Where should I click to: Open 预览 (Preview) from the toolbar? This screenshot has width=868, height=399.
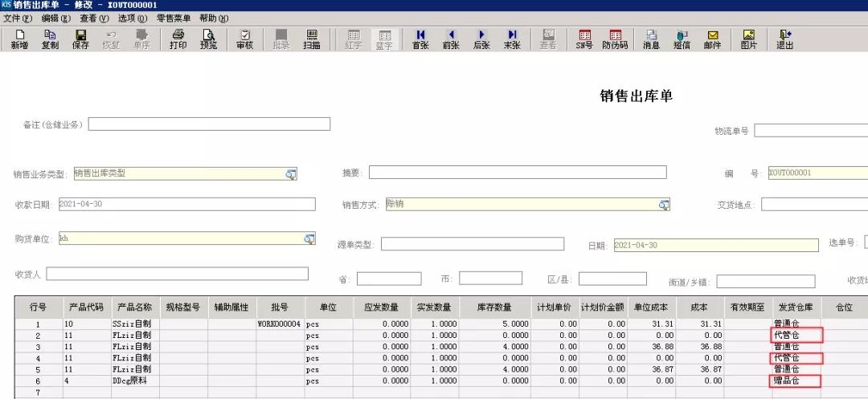[209, 39]
